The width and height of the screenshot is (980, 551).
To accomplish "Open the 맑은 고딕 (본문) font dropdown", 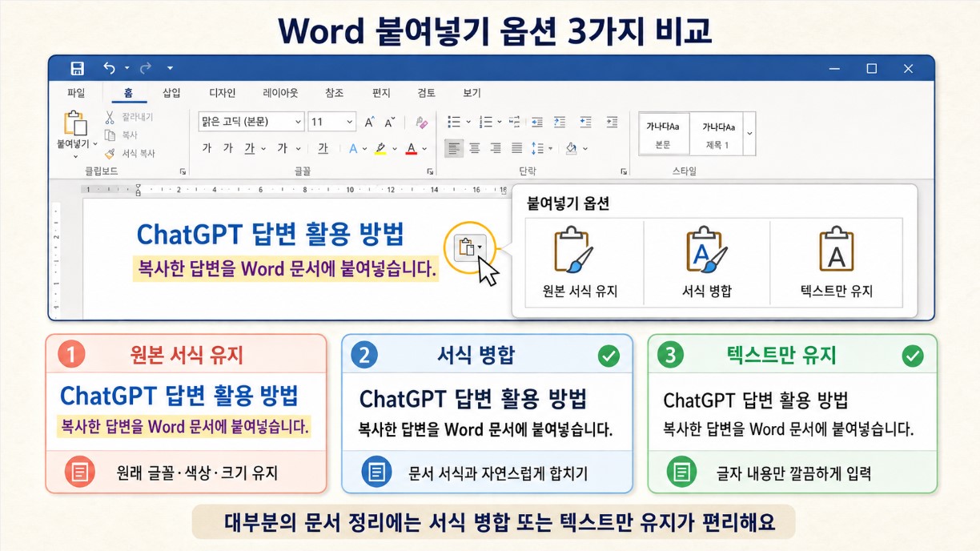I will point(298,122).
